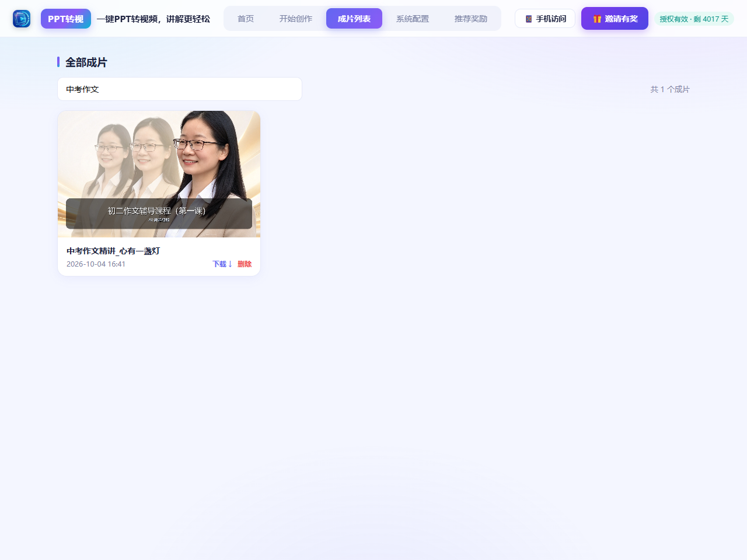Viewport: 747px width, 560px height.
Task: Click the PPT转视 brand badge
Action: [66, 19]
